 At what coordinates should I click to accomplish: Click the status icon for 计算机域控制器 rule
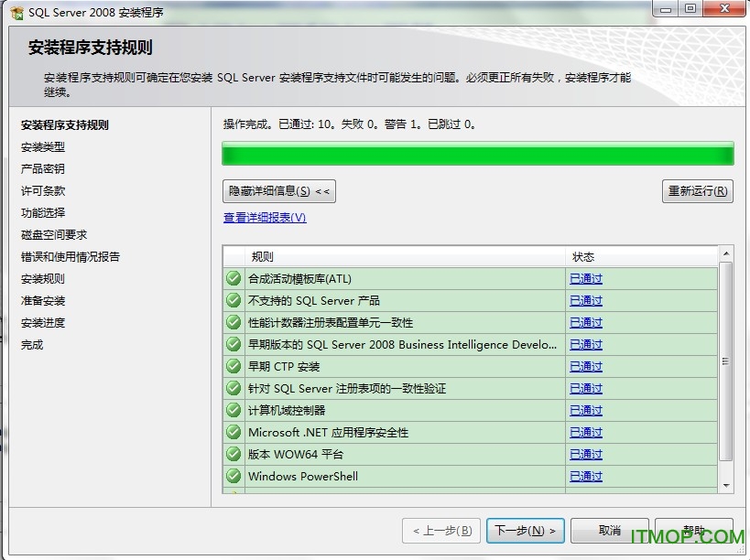[x=233, y=410]
